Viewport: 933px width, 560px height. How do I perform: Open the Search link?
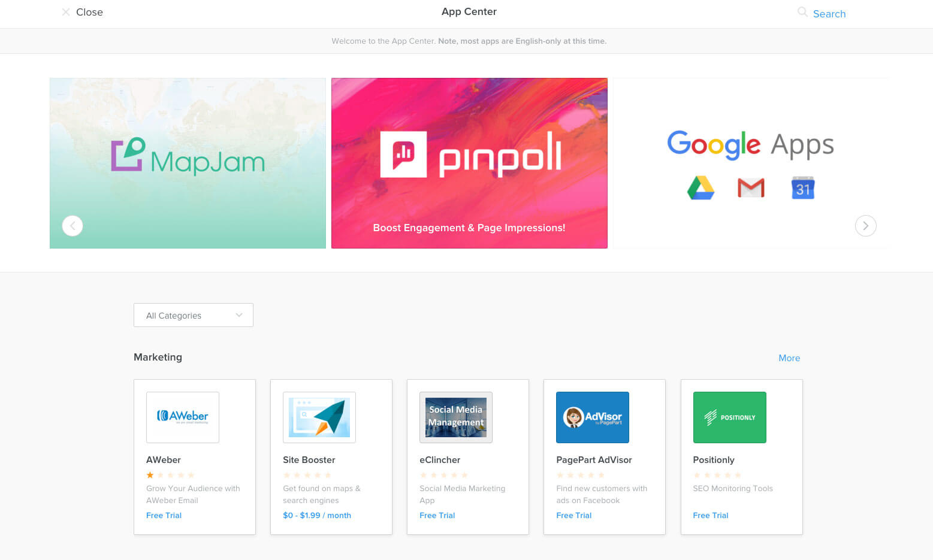click(829, 14)
